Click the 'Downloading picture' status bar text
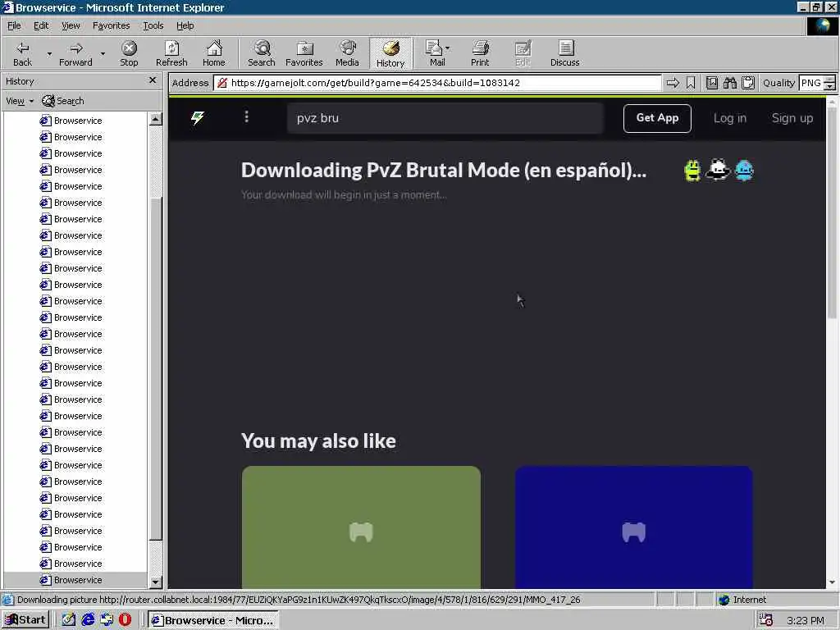Screen dimensions: 840x630 pyautogui.click(x=299, y=600)
